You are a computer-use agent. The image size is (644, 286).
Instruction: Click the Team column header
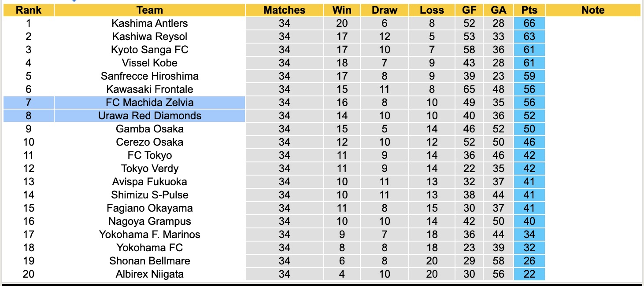[150, 10]
